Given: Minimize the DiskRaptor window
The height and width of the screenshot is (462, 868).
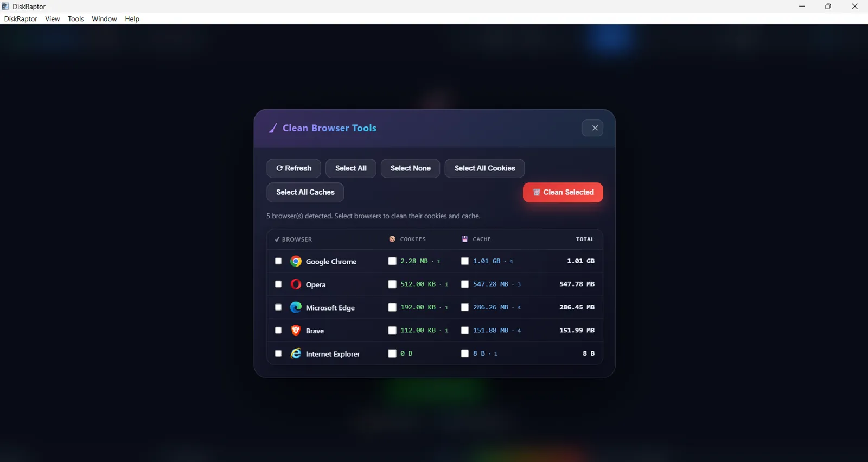Looking at the screenshot, I should (802, 7).
